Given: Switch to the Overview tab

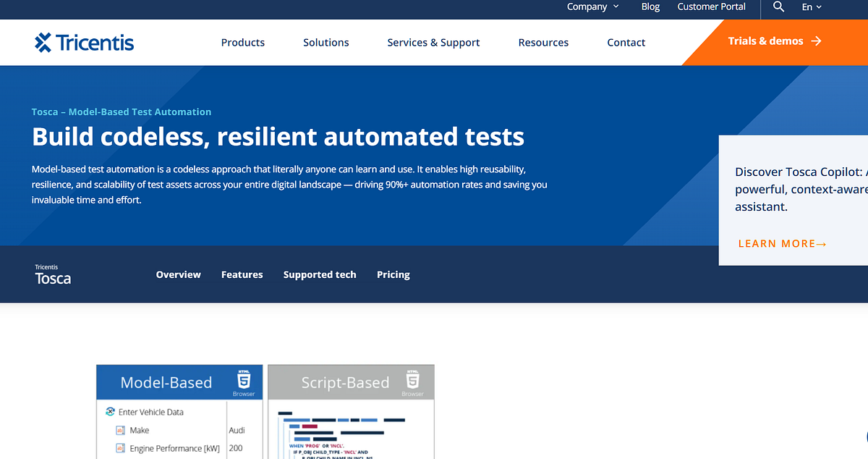Looking at the screenshot, I should pos(179,274).
